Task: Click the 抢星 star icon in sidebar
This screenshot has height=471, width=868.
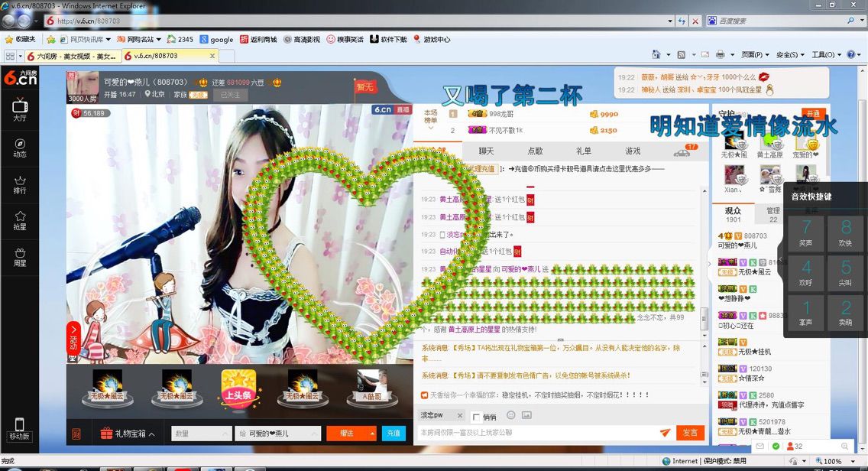Action: (20, 220)
